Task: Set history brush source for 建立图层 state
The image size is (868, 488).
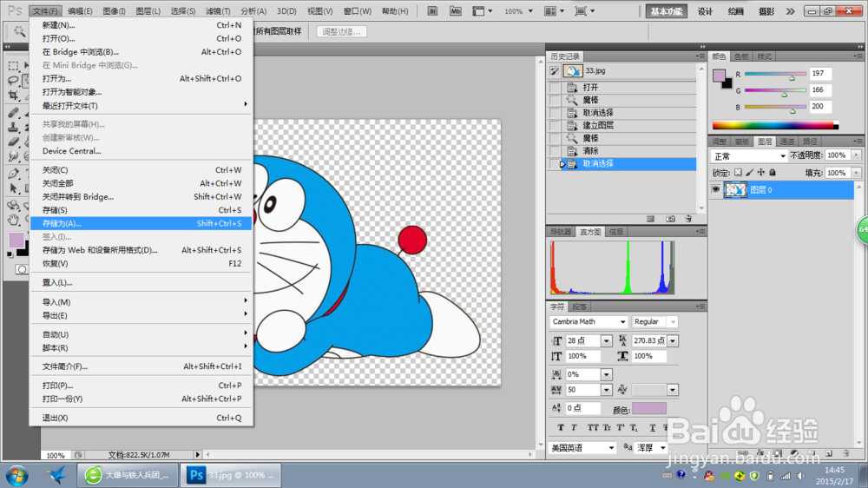Action: 554,126
